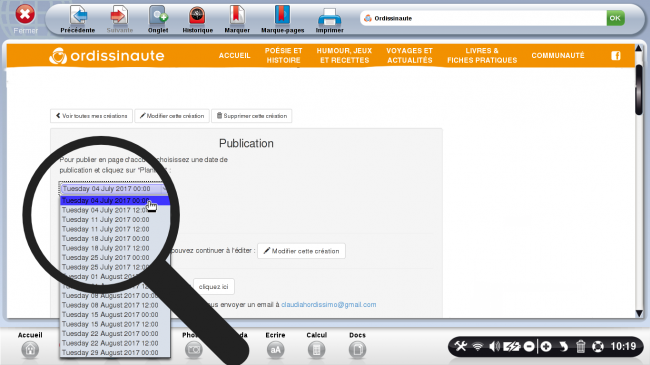The image size is (650, 365).
Task: Open the Communauté menu item
Action: [x=558, y=56]
